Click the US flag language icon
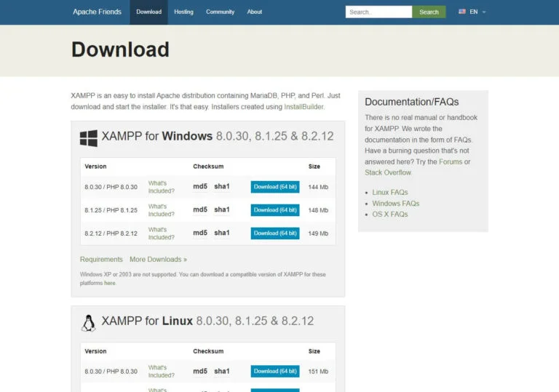The width and height of the screenshot is (559, 392). 462,12
